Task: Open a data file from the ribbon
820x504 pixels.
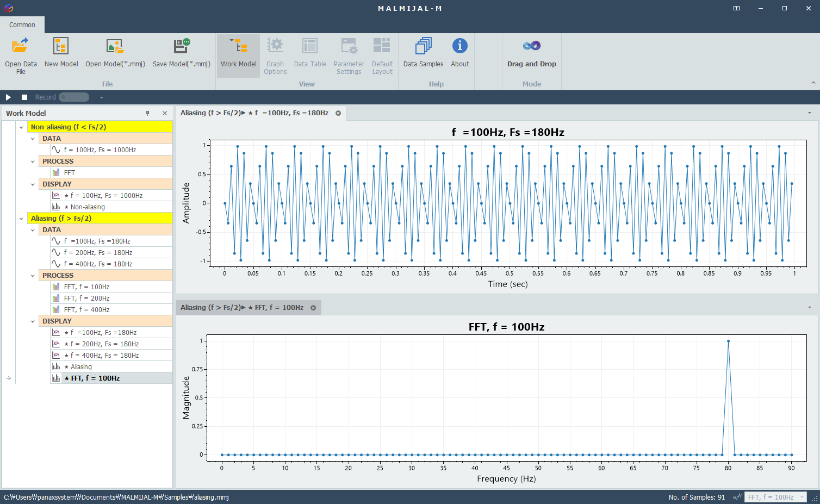Action: pyautogui.click(x=21, y=55)
